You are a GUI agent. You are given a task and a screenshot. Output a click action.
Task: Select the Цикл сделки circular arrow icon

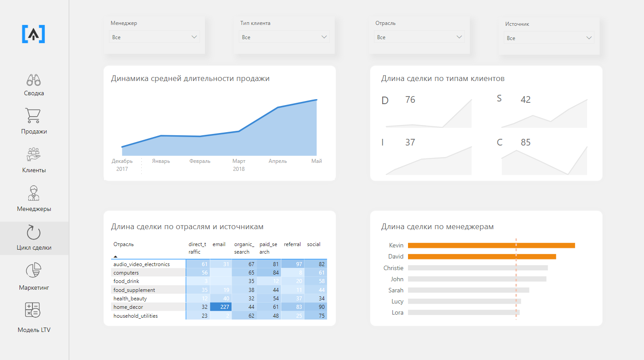(x=34, y=232)
